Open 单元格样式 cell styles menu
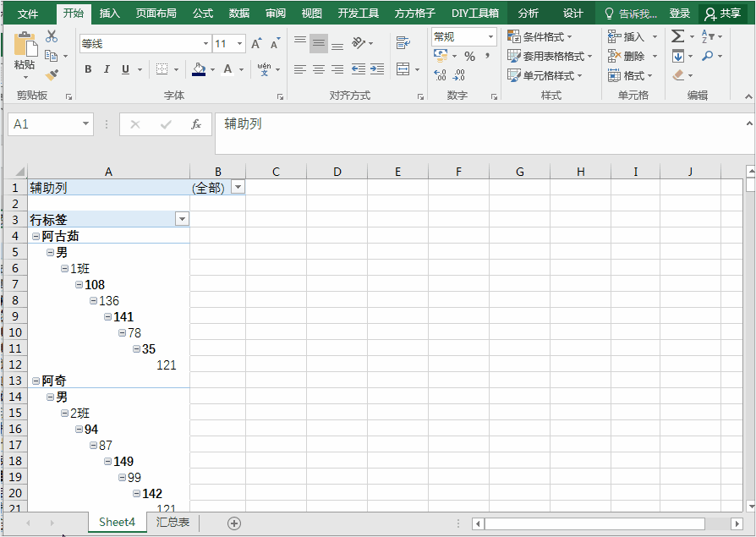This screenshot has width=756, height=537. (545, 75)
